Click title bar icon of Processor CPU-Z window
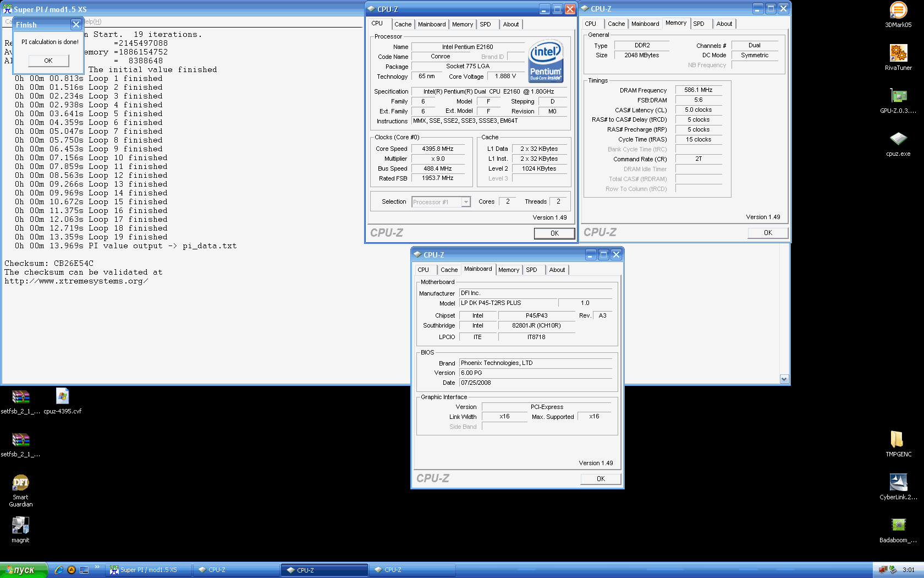This screenshot has width=924, height=578. click(x=371, y=9)
